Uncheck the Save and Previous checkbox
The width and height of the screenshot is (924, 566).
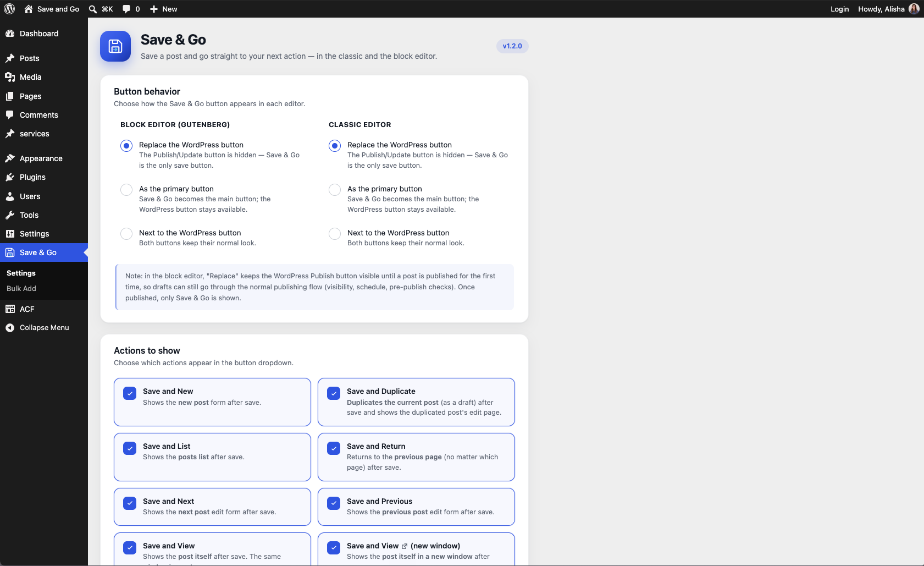[334, 503]
